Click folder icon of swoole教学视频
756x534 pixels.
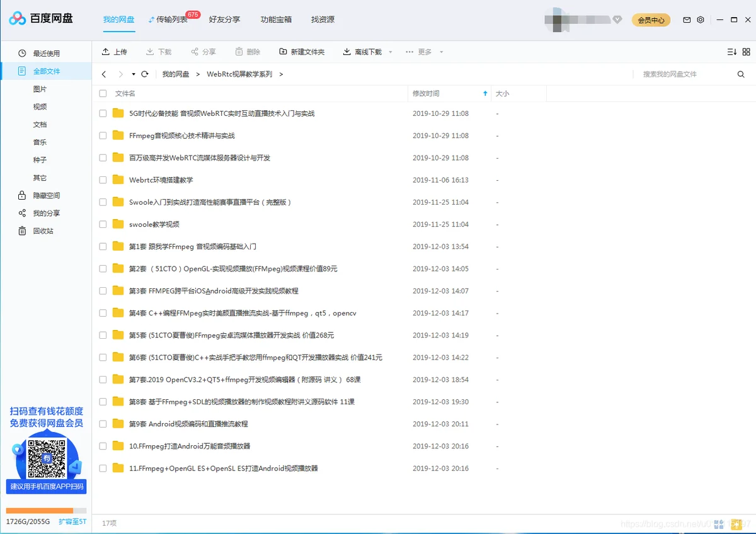tap(118, 224)
